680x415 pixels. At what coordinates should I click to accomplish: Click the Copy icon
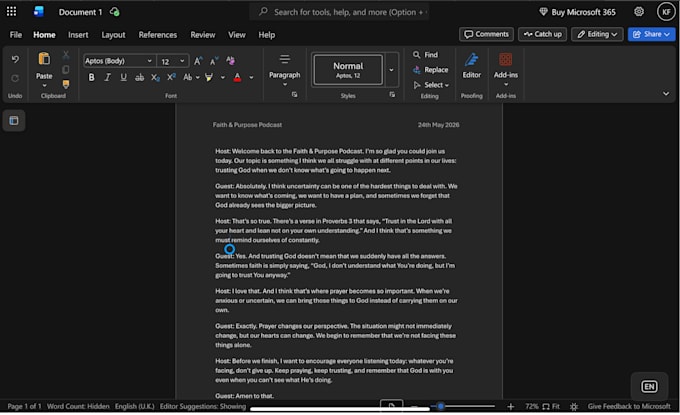[x=66, y=69]
